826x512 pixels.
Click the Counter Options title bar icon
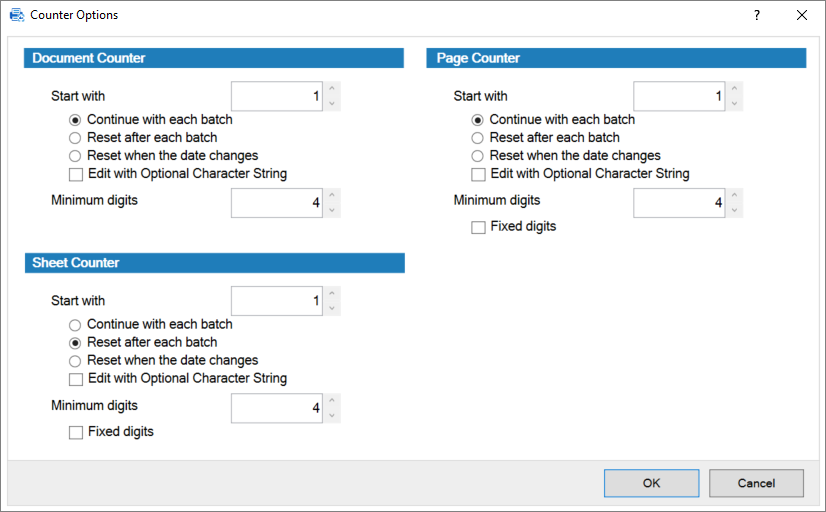(17, 15)
